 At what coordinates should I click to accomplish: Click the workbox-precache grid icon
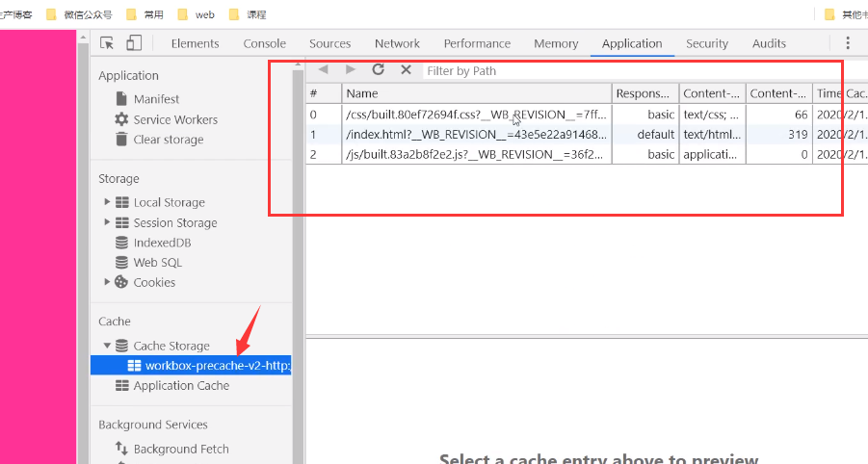[x=134, y=366]
